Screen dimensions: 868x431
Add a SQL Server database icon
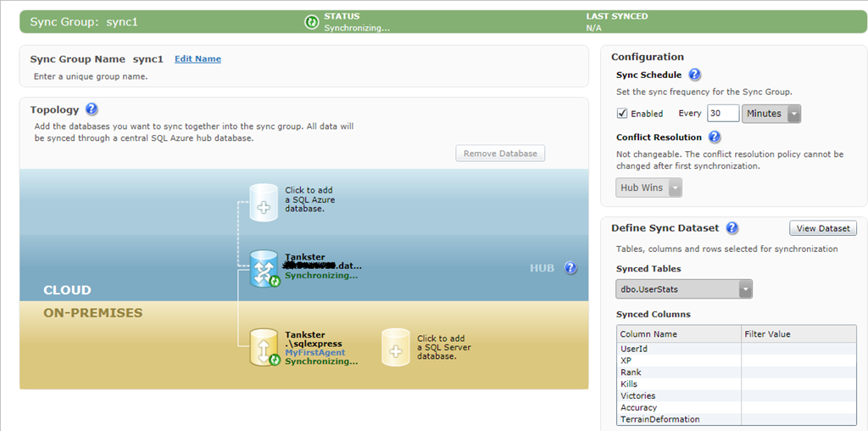(396, 347)
